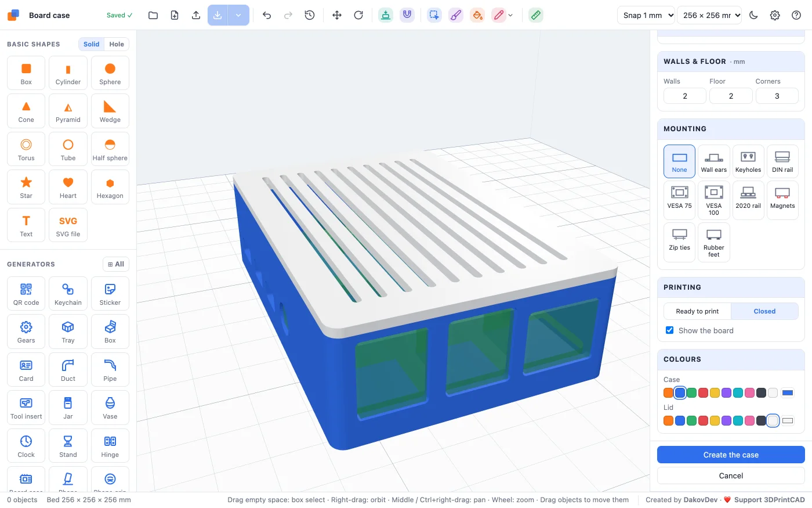Toggle dark mode moon icon

click(x=753, y=15)
